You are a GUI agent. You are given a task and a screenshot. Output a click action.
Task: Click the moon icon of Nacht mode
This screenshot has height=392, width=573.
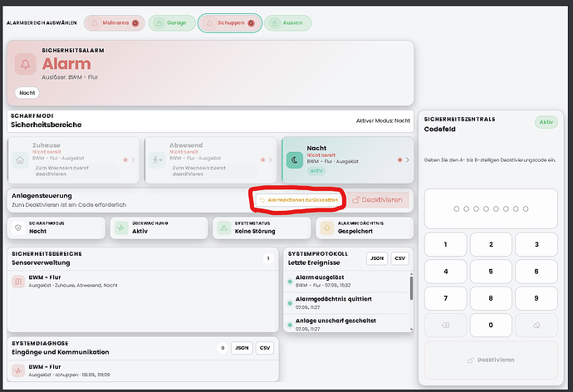click(x=295, y=160)
